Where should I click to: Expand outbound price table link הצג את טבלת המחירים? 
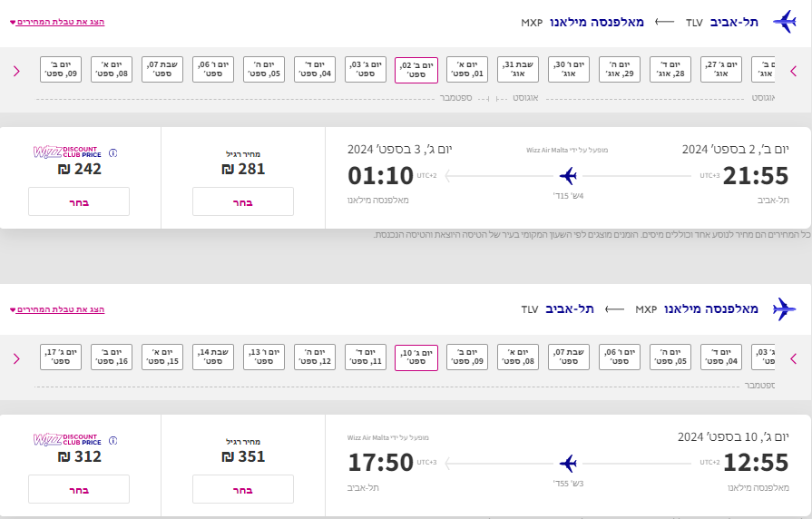[x=57, y=22]
